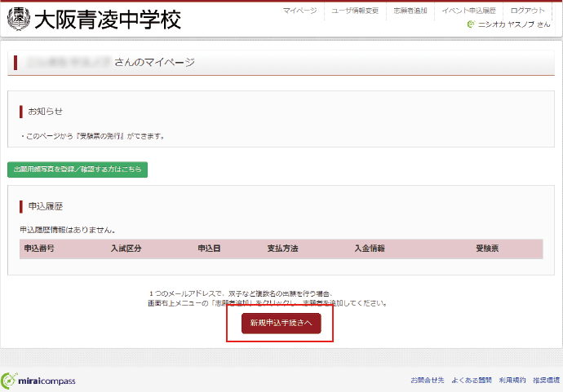The image size is (563, 392).
Task: Click the school crest logo icon
Action: coord(19,19)
